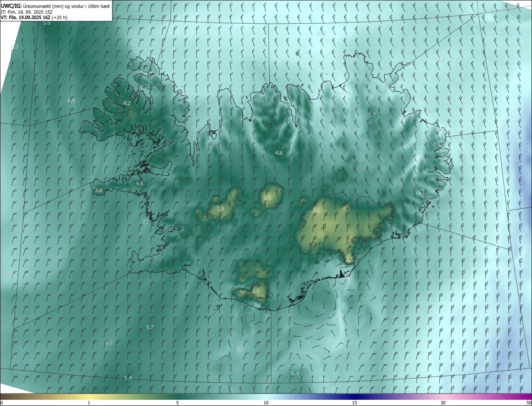
Task: Click the '30' tick label on the colour scale
Action: pos(443,403)
